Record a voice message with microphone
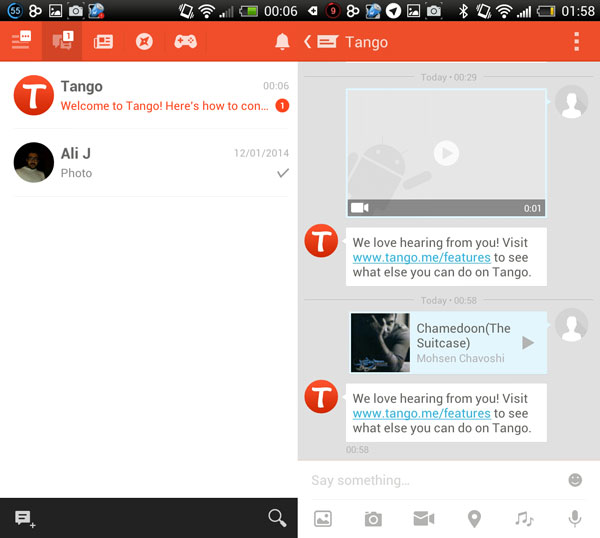 pyautogui.click(x=575, y=518)
